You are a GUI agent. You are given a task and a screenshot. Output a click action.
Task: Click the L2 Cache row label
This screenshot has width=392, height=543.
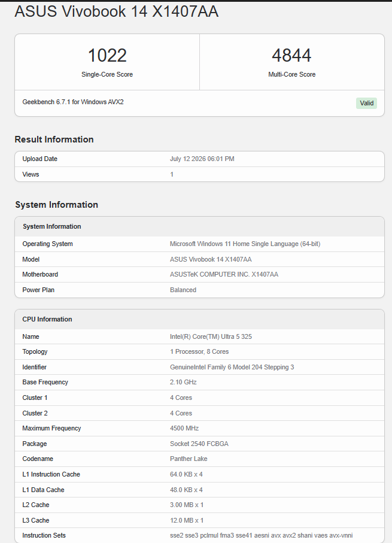point(36,505)
